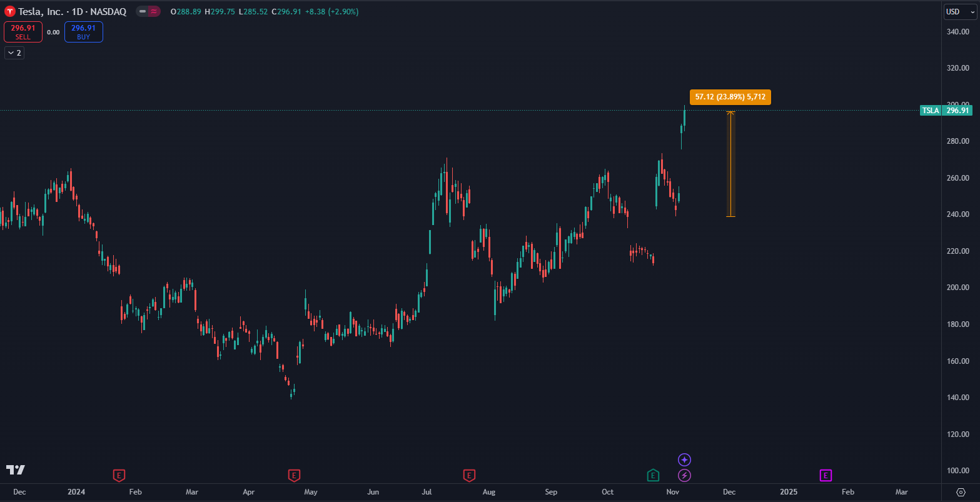Open the TradingView logo in the chart corner
980x502 pixels.
[16, 469]
